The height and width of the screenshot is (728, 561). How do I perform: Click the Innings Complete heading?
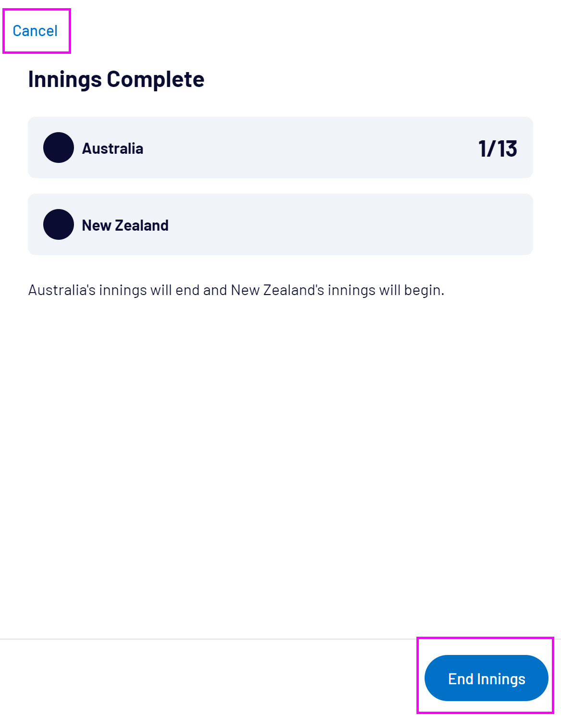click(116, 79)
